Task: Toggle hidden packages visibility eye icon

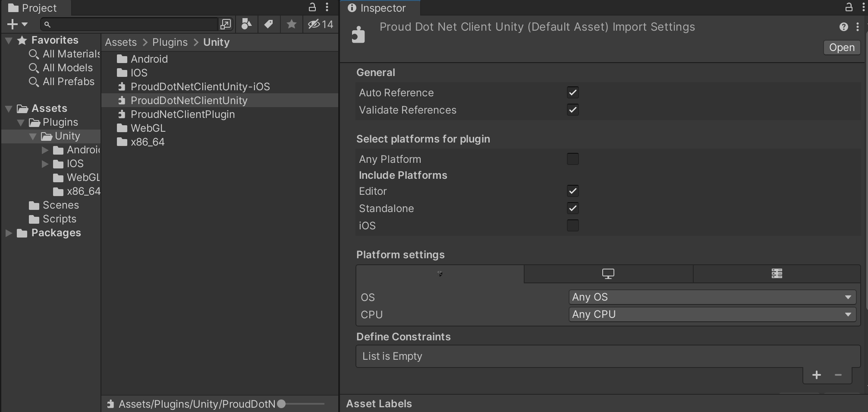Action: 320,24
